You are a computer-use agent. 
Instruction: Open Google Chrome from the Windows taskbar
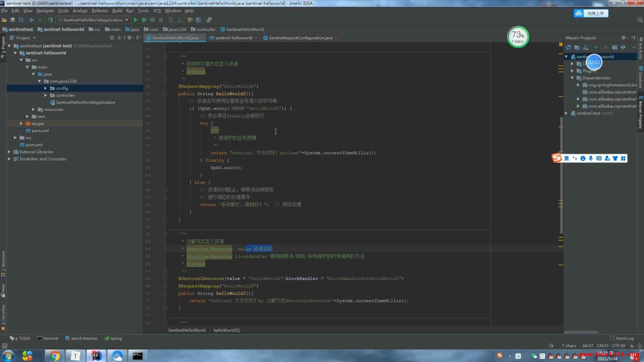(54, 356)
